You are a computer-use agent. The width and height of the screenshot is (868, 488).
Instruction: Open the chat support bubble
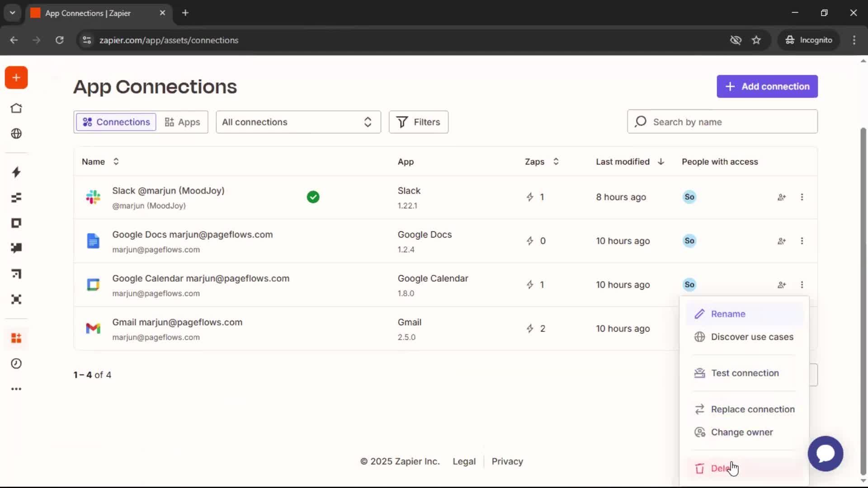tap(826, 454)
